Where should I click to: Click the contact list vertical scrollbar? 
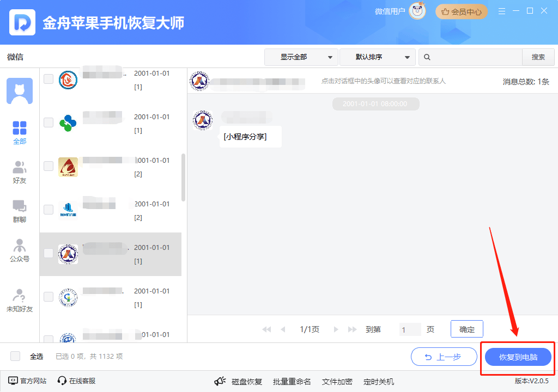(183, 177)
